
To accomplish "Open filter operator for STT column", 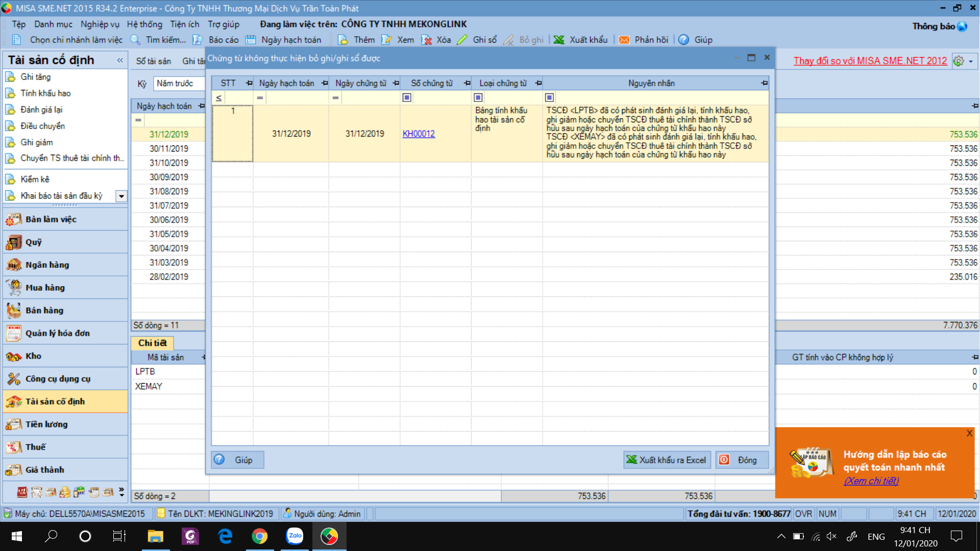I will pyautogui.click(x=218, y=97).
